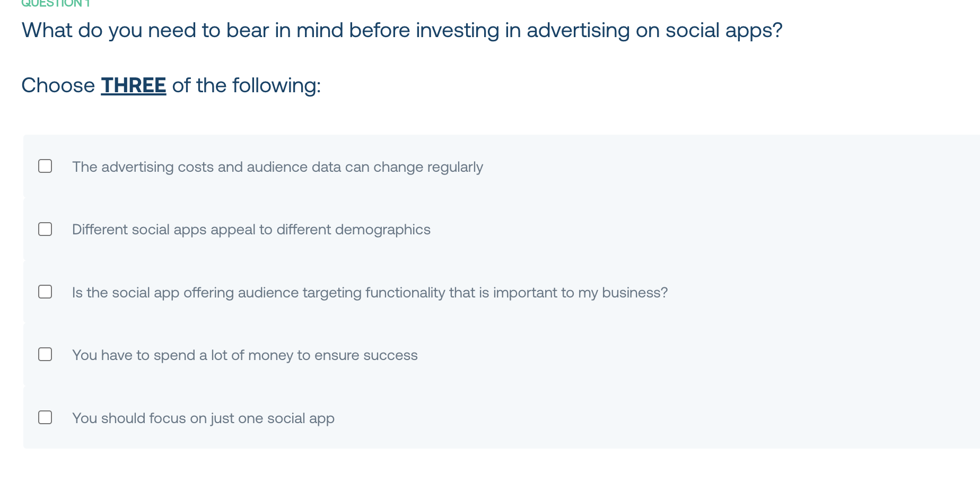Click the word 'Choose' in the instruction line
Viewport: 980px width, 491px height.
(x=58, y=85)
